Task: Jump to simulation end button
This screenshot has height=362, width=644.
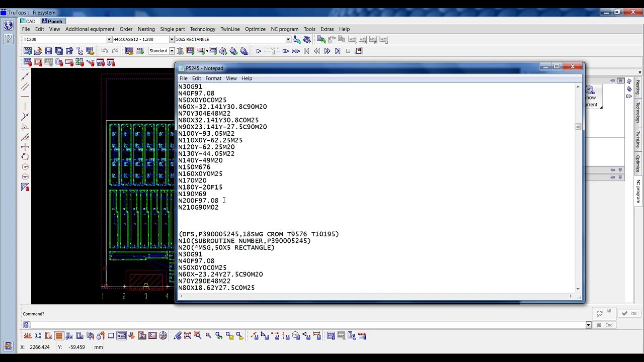Action: (x=338, y=51)
